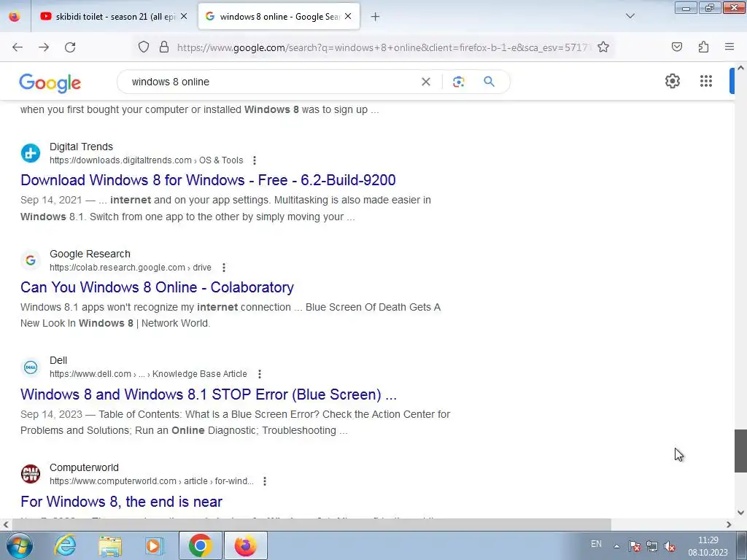Launch Windows Media Player from taskbar
The height and width of the screenshot is (560, 747).
tap(154, 545)
